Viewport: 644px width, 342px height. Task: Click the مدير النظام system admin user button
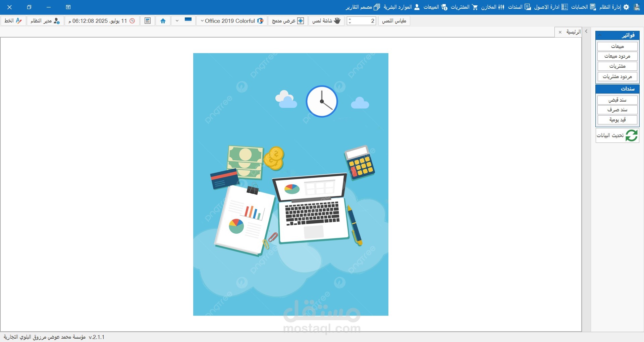point(45,21)
